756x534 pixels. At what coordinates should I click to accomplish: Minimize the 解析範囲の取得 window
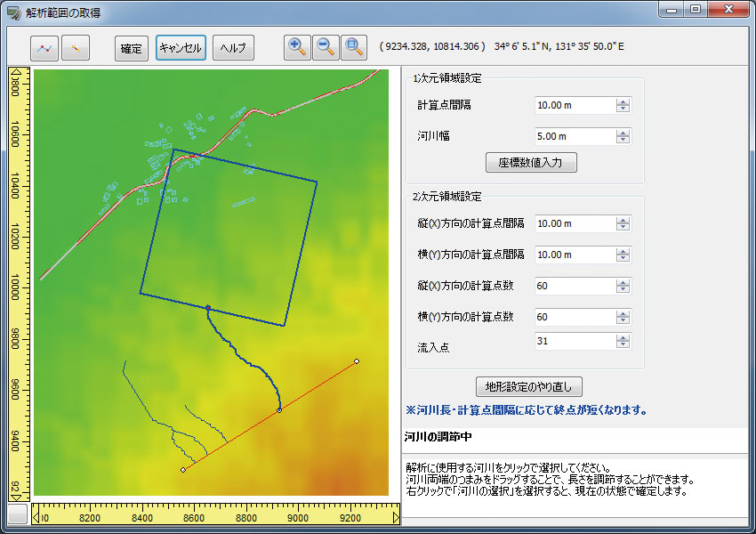(672, 9)
